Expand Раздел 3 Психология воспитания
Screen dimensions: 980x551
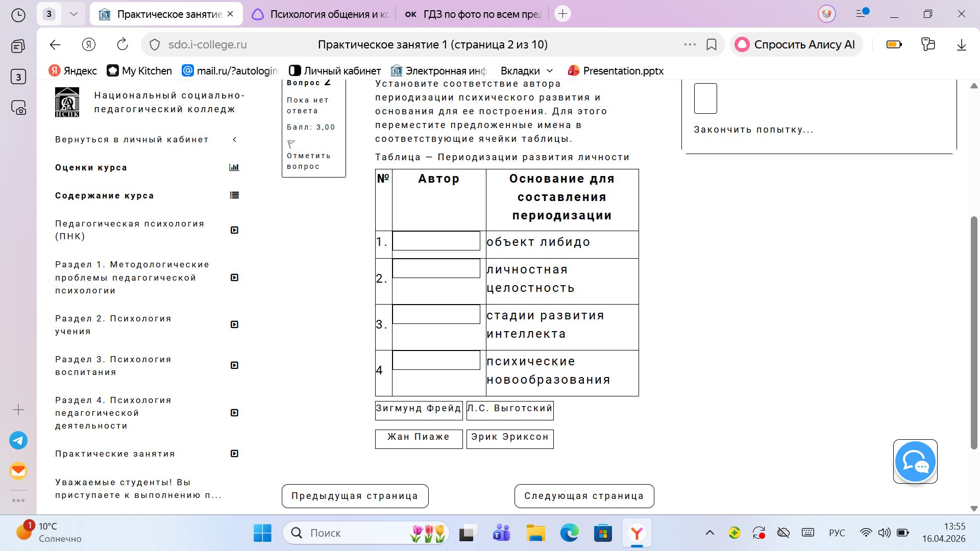[234, 365]
